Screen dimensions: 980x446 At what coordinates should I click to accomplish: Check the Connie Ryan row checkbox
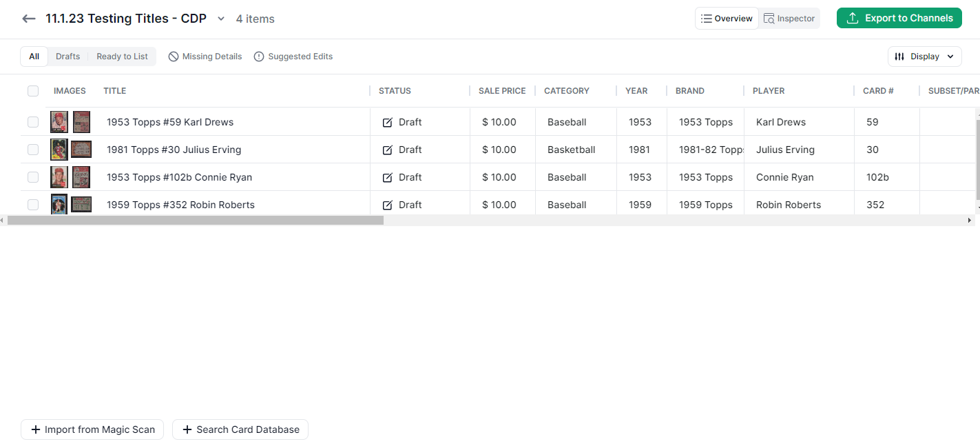click(33, 177)
